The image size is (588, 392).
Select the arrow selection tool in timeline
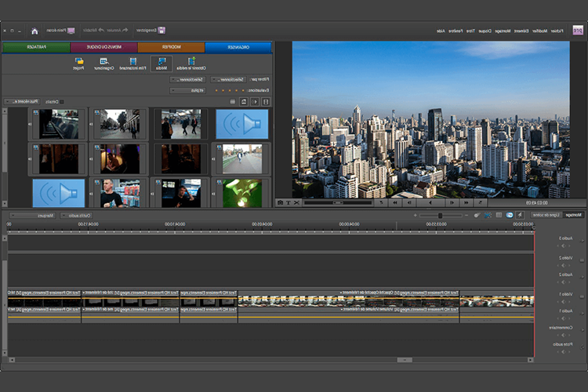tap(520, 215)
